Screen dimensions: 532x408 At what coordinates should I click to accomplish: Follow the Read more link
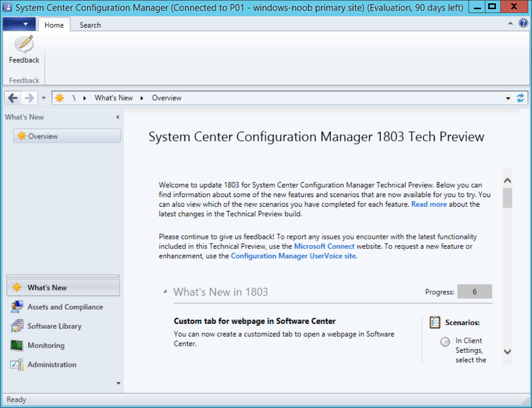click(x=429, y=204)
